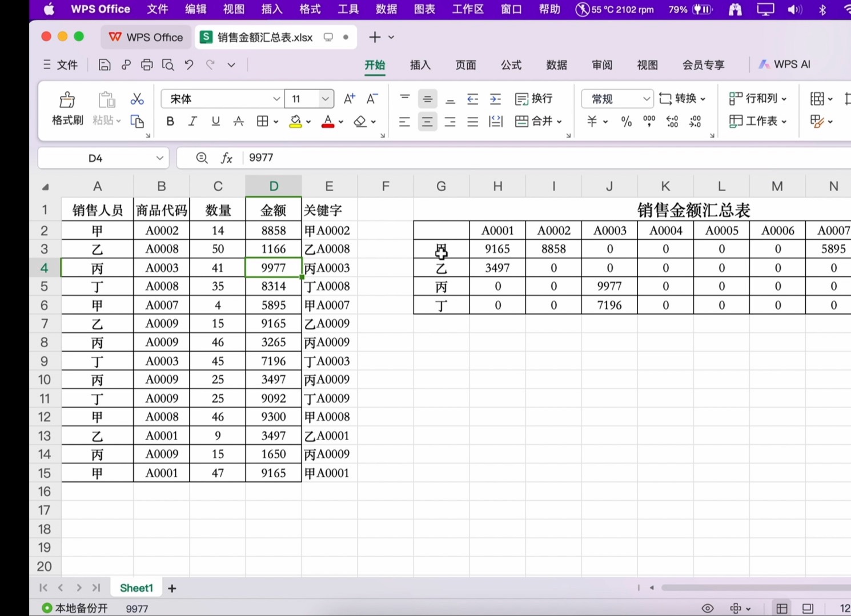Toggle Underline formatting
This screenshot has height=616, width=851.
[x=215, y=121]
